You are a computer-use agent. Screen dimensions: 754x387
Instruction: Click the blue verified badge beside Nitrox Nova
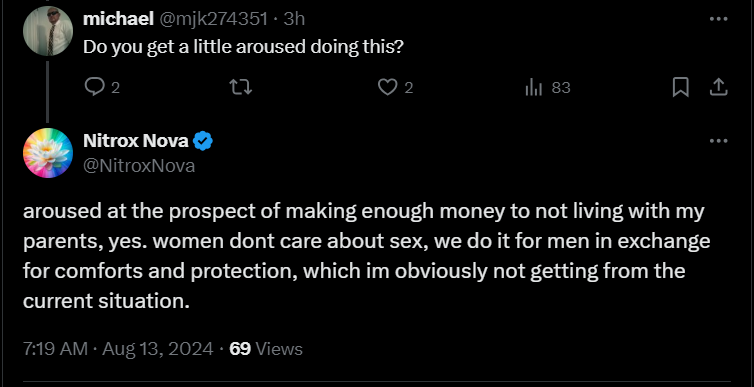[203, 141]
